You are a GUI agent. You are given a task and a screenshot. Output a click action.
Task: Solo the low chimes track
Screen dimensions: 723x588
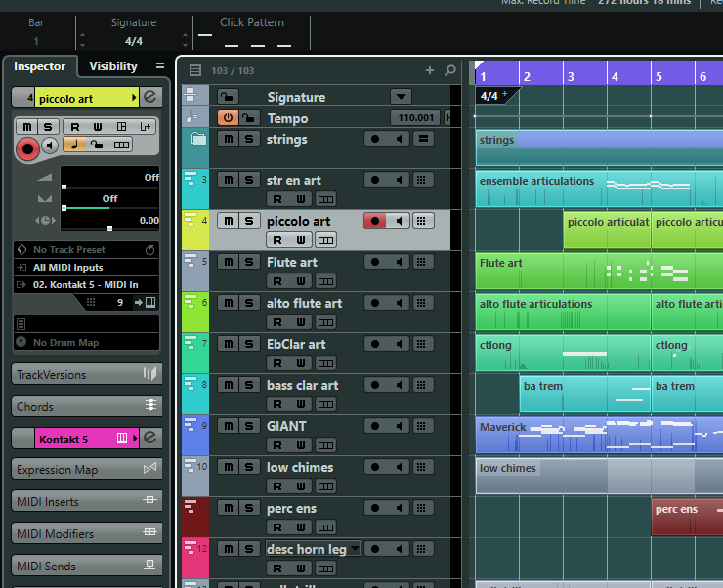point(249,467)
